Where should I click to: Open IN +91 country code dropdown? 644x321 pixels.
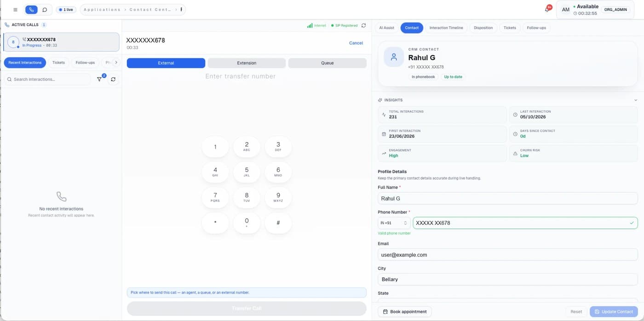point(394,223)
